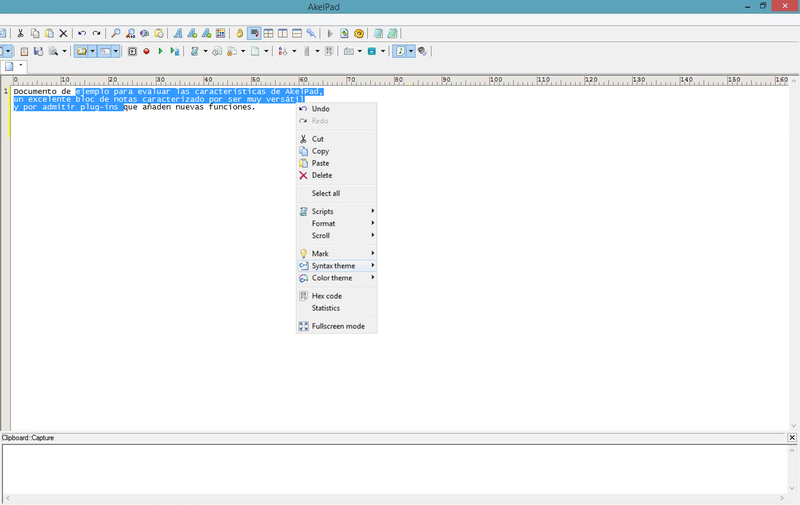Select Statistics in context menu
The width and height of the screenshot is (800, 505).
click(x=337, y=308)
